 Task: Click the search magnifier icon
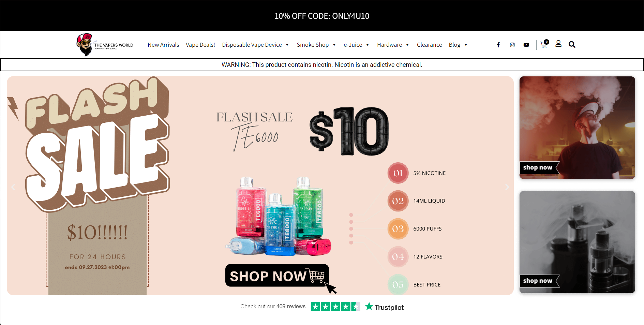[x=572, y=44]
